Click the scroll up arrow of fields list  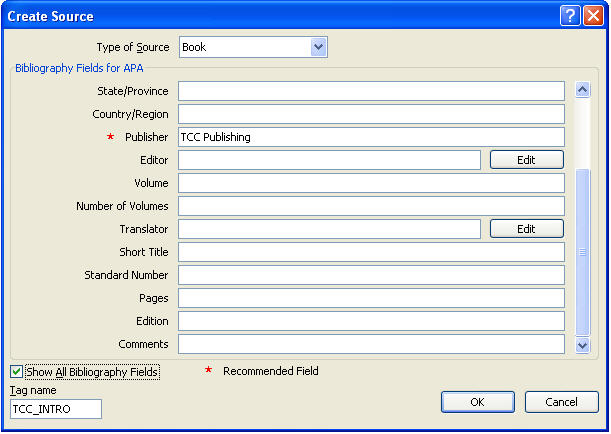coord(583,90)
